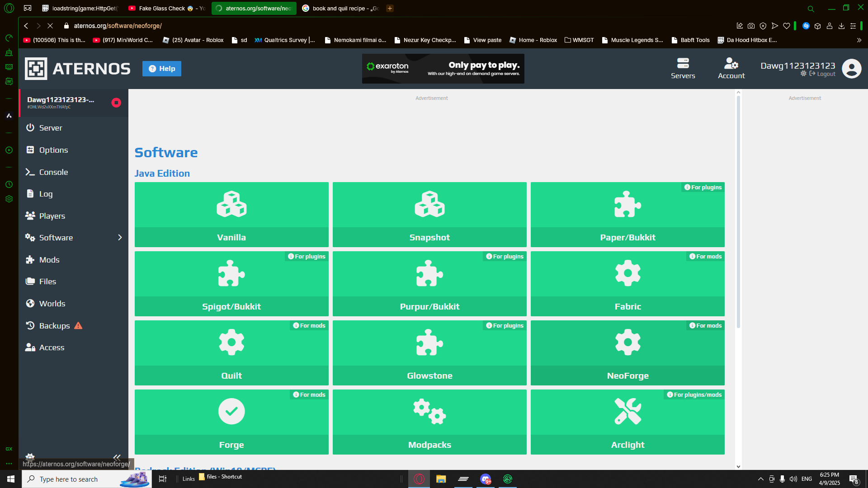
Task: Click the taskbar search box
Action: (87, 479)
